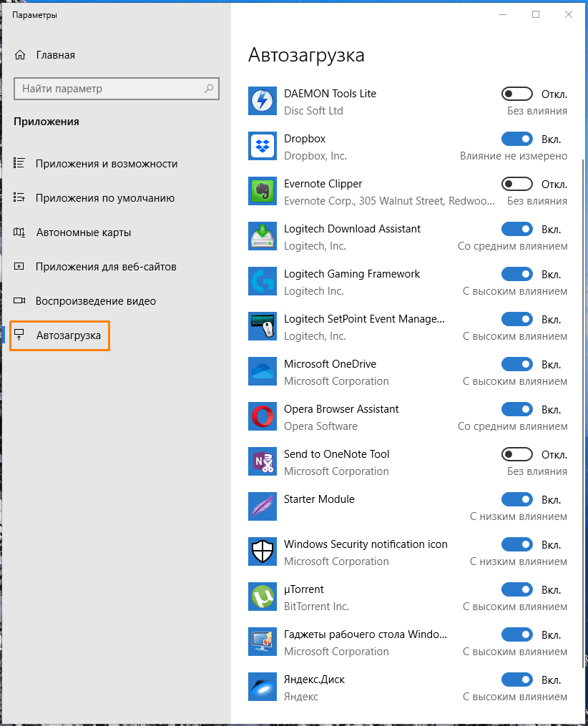Click the Microsoft OneDrive cloud icon
588x726 pixels.
(262, 372)
